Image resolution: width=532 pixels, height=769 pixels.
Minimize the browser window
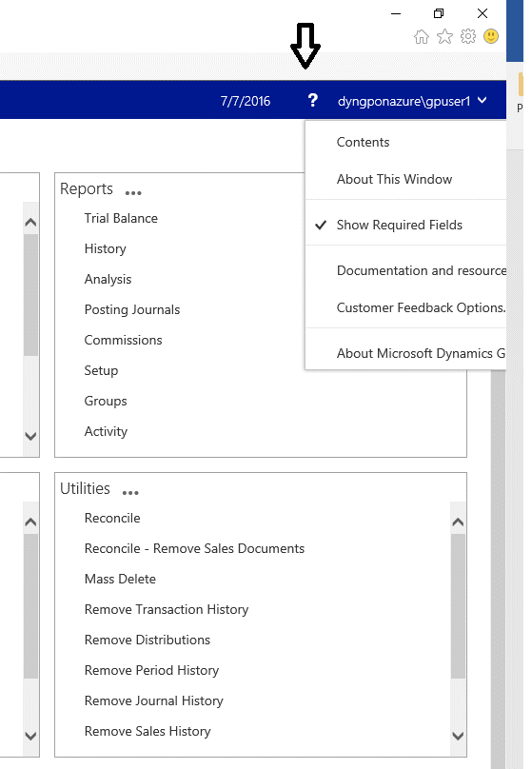[396, 13]
